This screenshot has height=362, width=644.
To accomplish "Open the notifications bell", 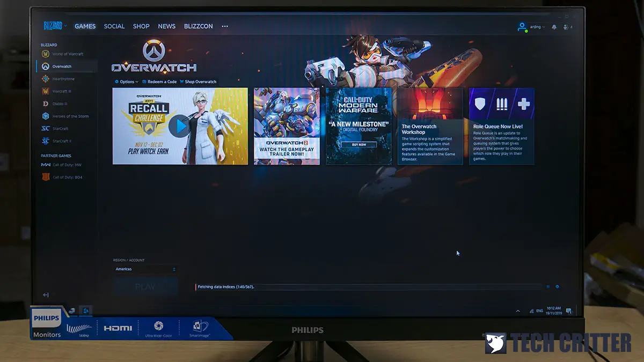I will [554, 27].
